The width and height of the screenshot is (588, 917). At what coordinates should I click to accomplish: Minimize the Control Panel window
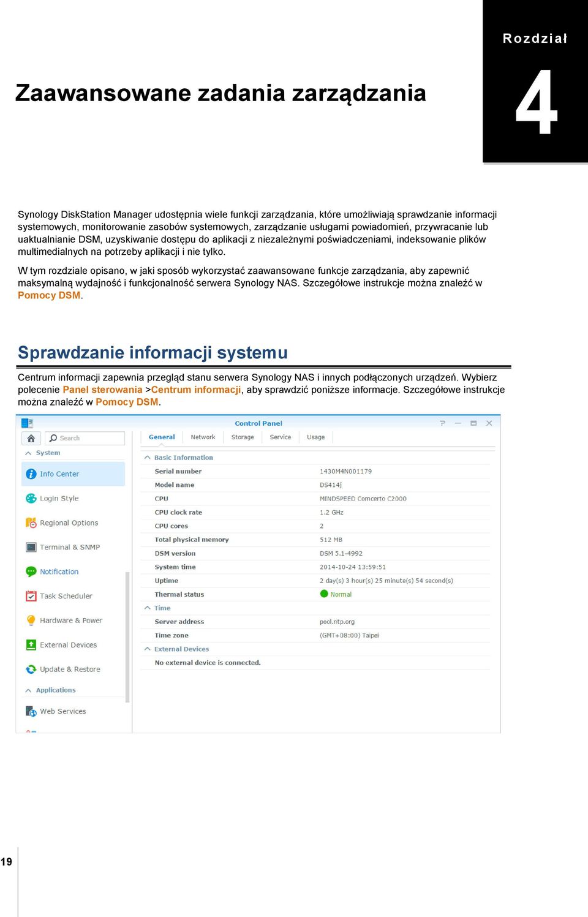(x=458, y=423)
